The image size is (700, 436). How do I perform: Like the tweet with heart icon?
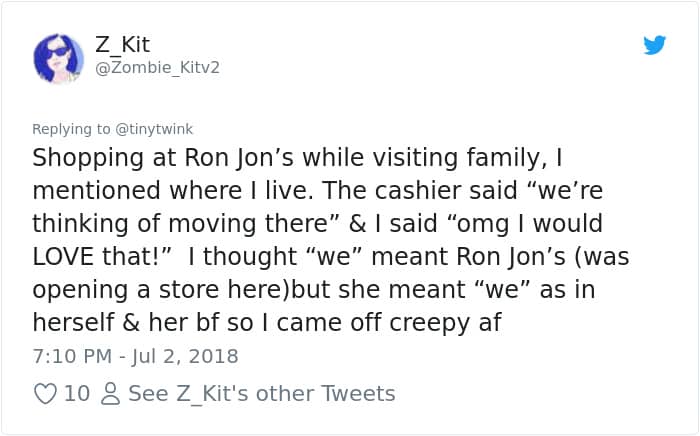[x=45, y=394]
